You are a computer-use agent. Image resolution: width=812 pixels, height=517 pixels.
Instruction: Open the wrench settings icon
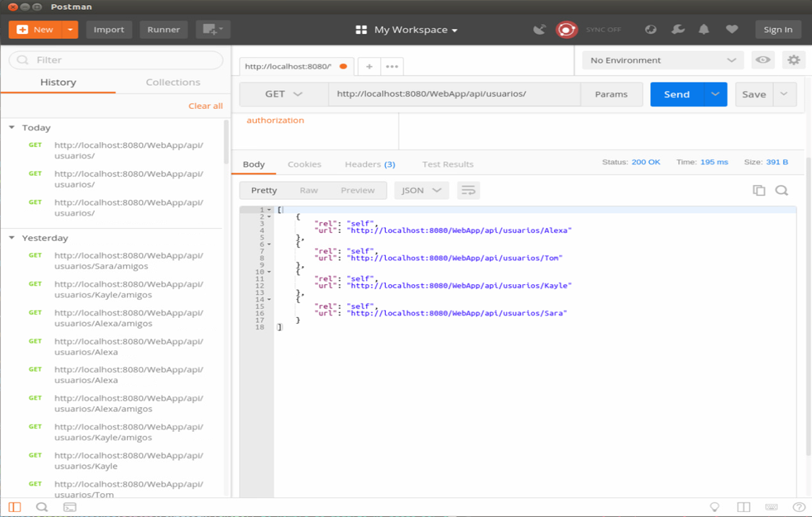pyautogui.click(x=678, y=30)
